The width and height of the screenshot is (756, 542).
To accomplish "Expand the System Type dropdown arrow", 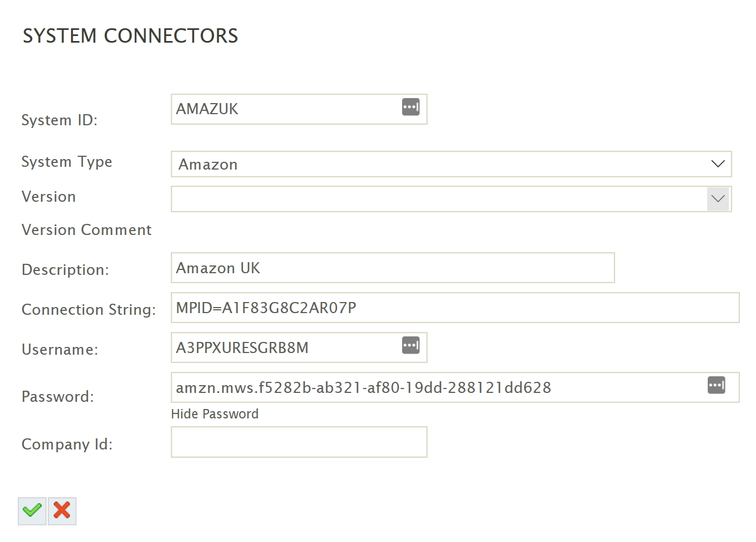I will click(x=718, y=164).
